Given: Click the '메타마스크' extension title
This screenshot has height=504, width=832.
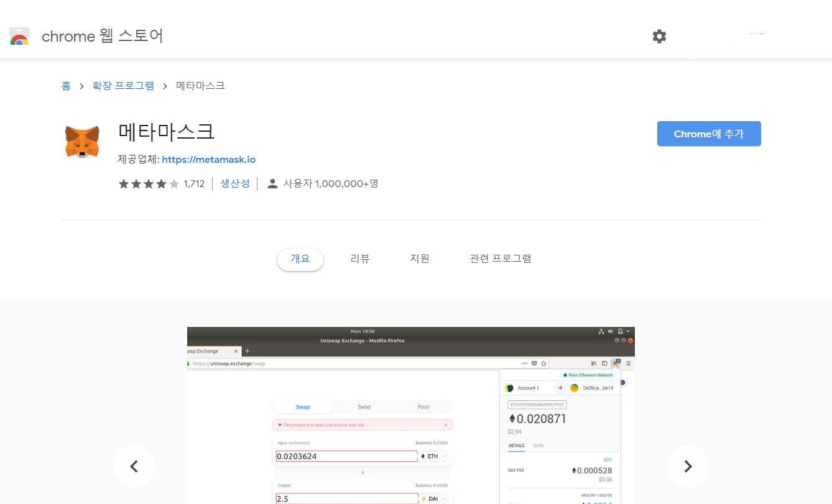Looking at the screenshot, I should [167, 132].
